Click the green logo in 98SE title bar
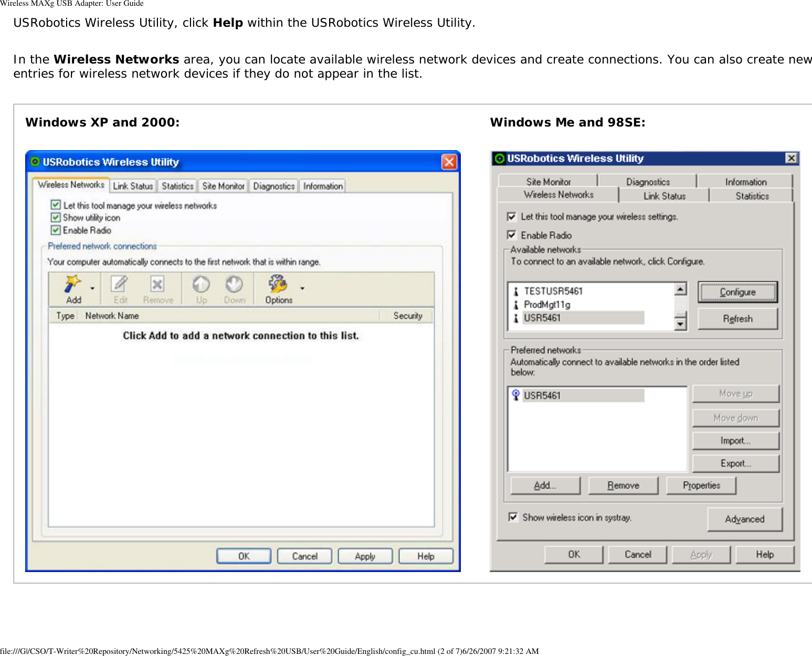 (x=500, y=158)
